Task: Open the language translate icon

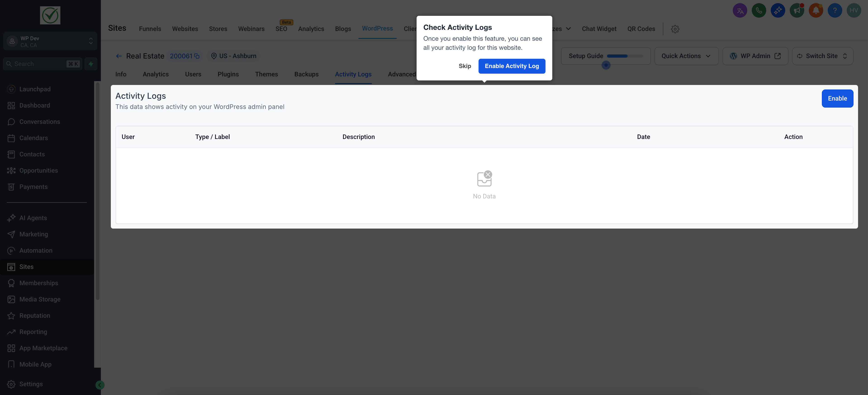Action: click(x=740, y=10)
